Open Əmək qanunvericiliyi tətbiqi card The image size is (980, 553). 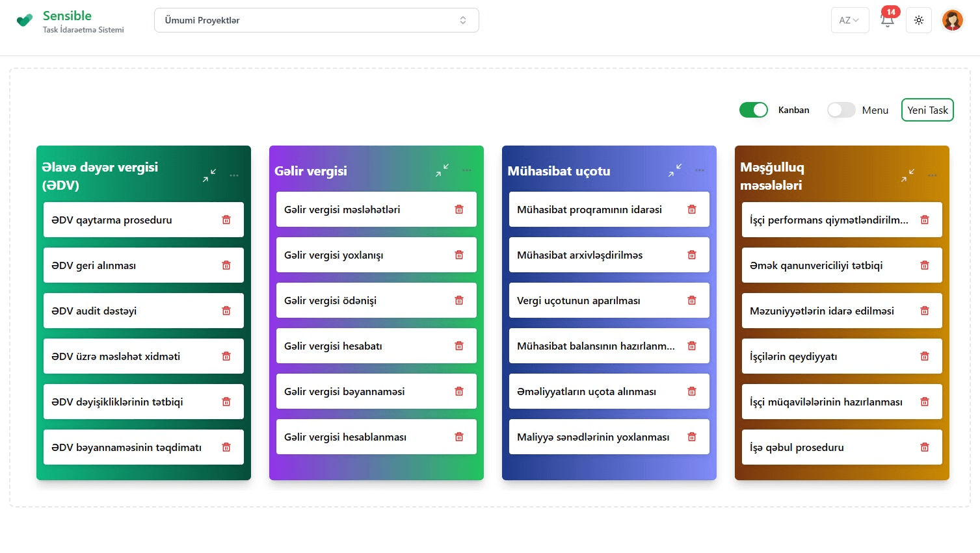pyautogui.click(x=842, y=265)
